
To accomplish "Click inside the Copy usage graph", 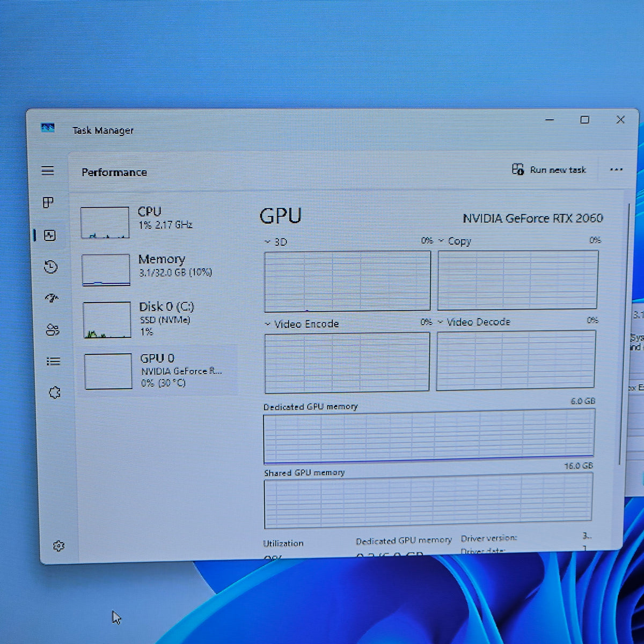I will (518, 280).
